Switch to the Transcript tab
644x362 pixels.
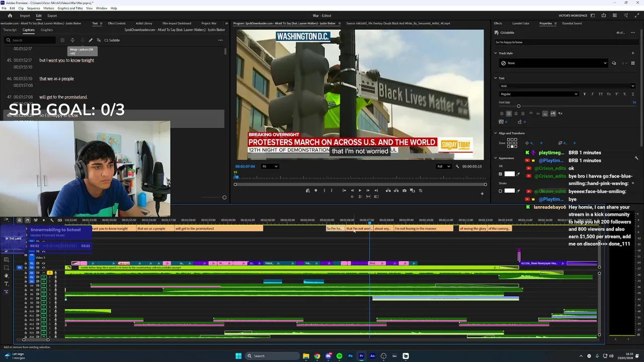coord(10,30)
